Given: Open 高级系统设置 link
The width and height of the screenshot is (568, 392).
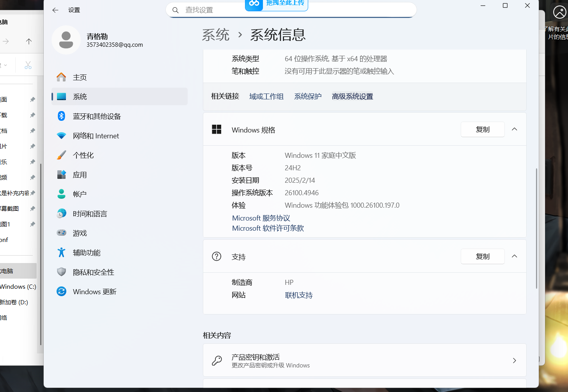Looking at the screenshot, I should (x=352, y=96).
